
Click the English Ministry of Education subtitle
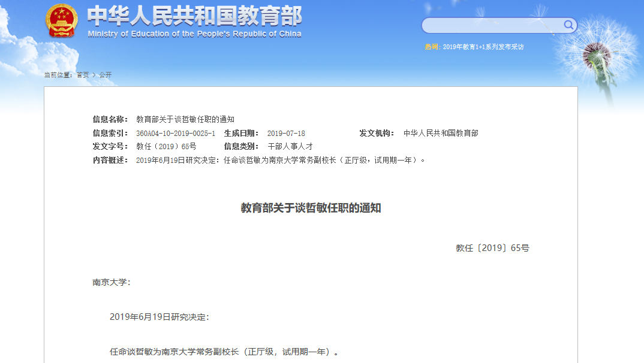click(x=194, y=34)
